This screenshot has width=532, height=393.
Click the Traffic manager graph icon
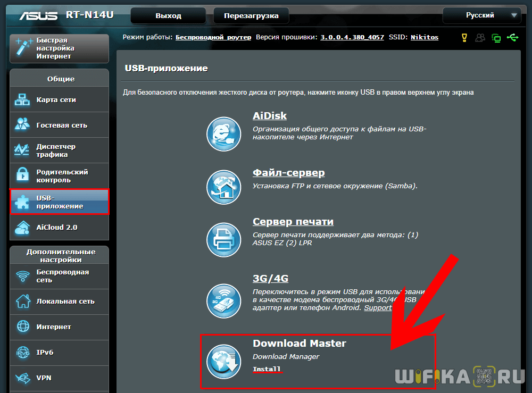22,149
